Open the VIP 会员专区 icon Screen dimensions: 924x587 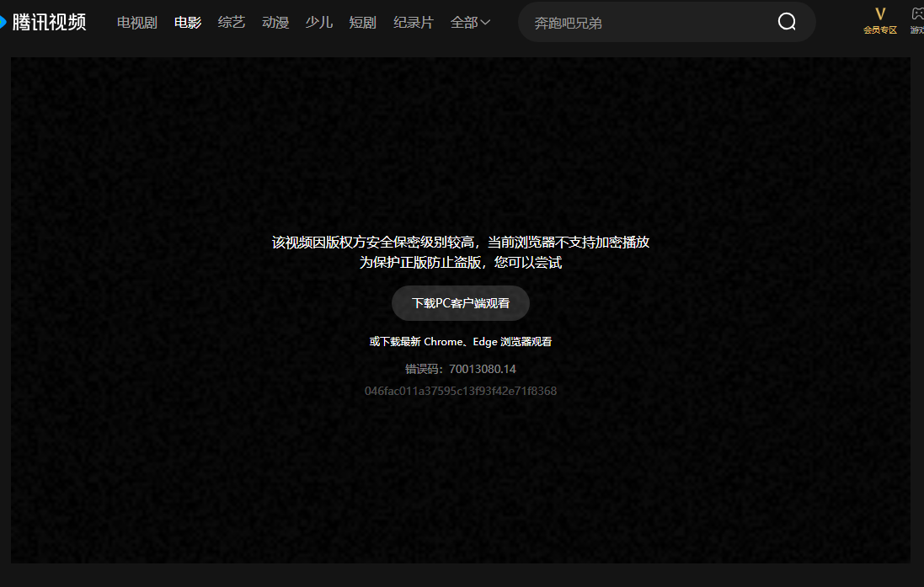pos(880,20)
